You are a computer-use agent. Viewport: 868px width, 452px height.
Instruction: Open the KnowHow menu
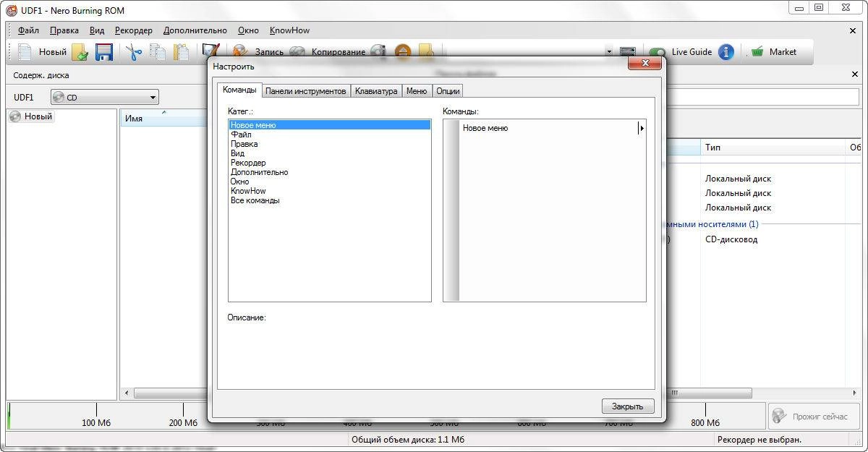click(289, 30)
